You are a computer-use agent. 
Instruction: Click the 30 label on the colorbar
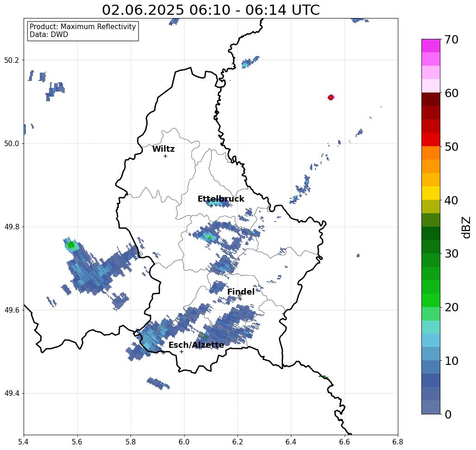(451, 254)
